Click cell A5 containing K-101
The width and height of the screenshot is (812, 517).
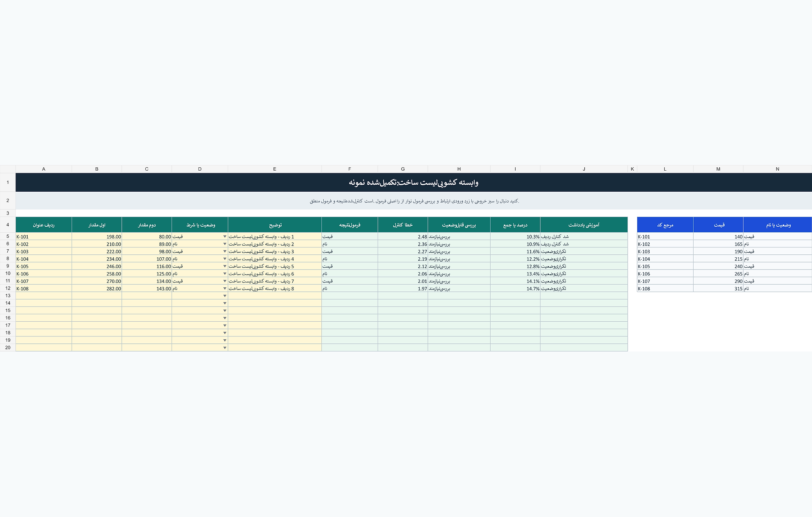(44, 236)
